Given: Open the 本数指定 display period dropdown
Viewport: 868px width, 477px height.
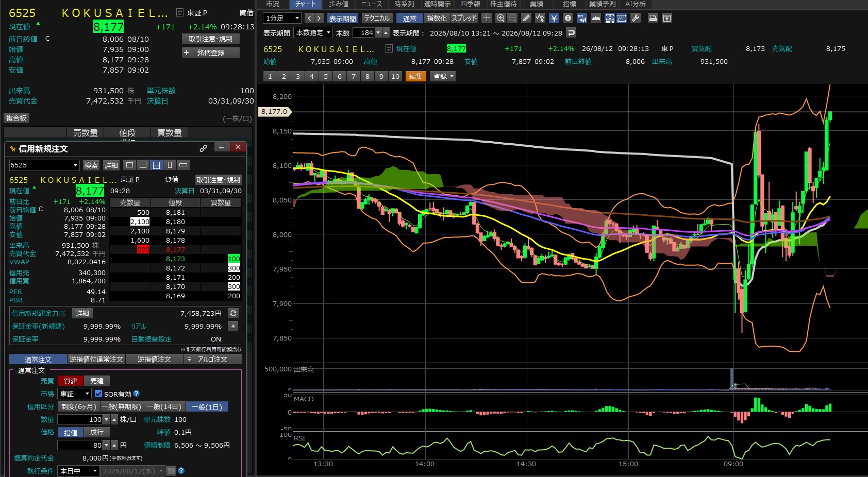Looking at the screenshot, I should pos(313,32).
